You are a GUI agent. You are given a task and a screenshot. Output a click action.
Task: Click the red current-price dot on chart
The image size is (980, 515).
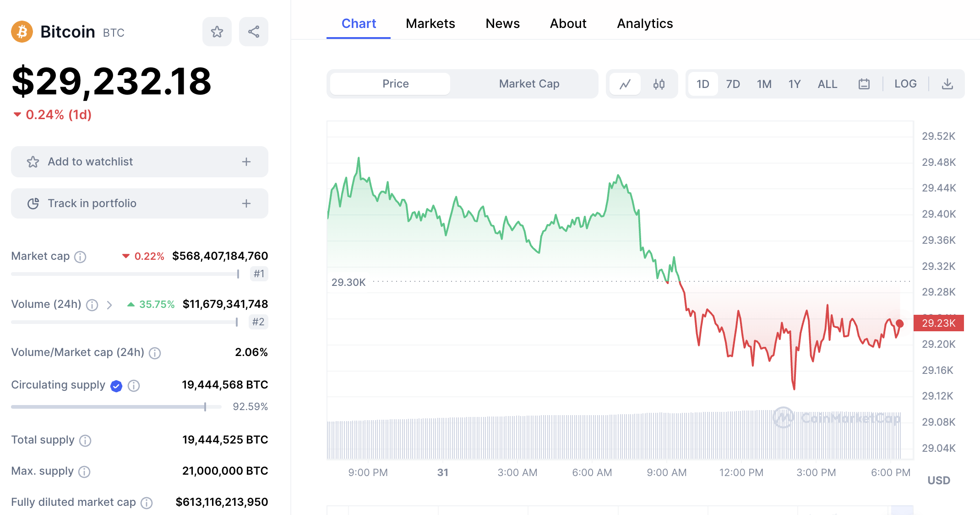900,324
